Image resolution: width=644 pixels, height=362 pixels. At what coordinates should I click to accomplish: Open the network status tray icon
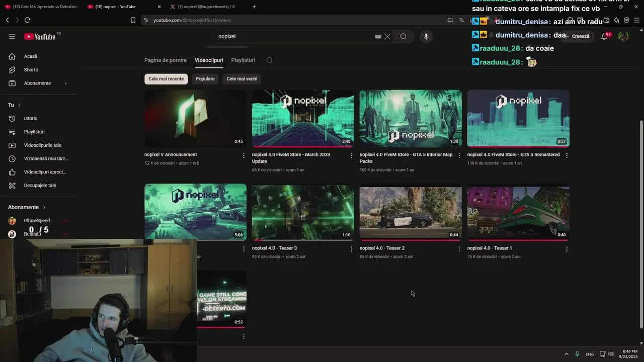click(x=603, y=354)
